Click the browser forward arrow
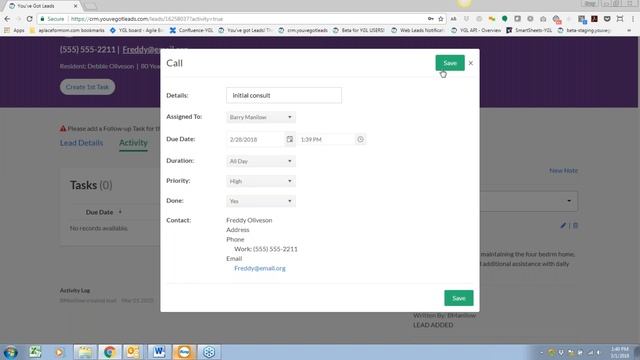The width and height of the screenshot is (640, 360). pyautogui.click(x=18, y=19)
